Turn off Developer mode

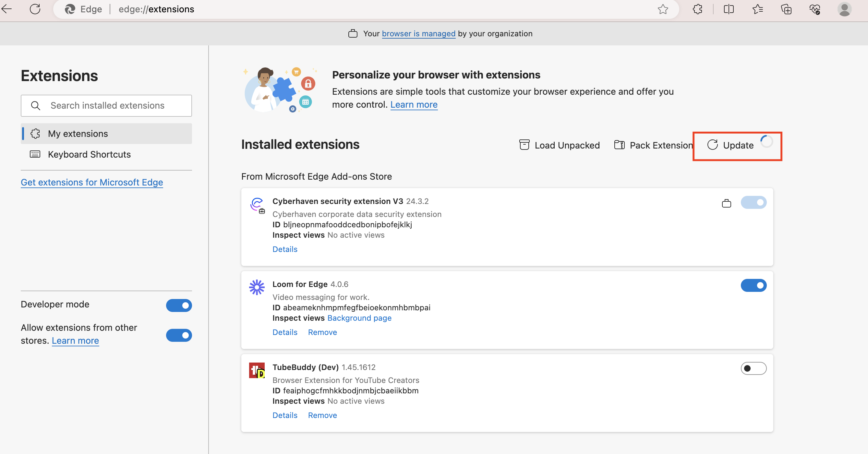click(x=179, y=305)
